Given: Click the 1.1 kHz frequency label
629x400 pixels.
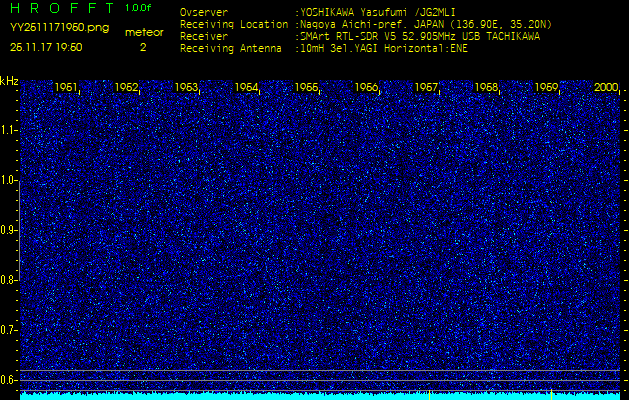Looking at the screenshot, I should (9, 130).
